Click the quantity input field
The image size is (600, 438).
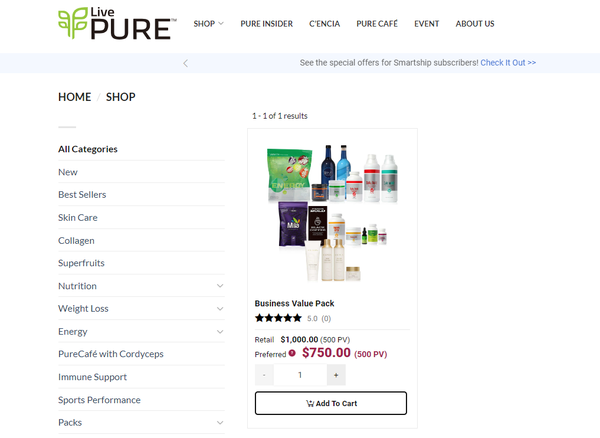300,375
